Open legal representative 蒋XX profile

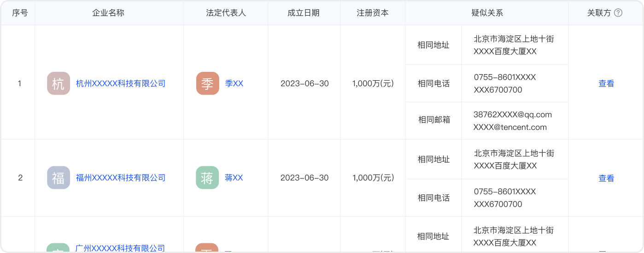[234, 178]
